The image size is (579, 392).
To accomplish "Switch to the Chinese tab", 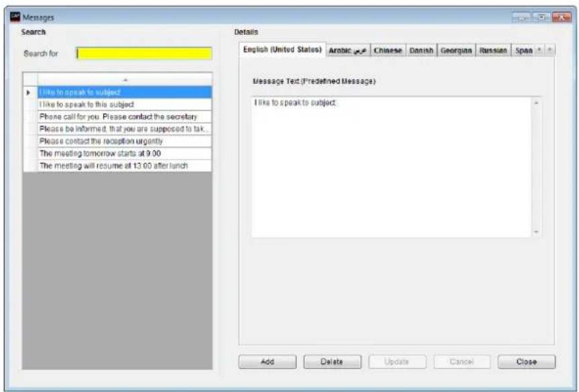I will coord(388,50).
